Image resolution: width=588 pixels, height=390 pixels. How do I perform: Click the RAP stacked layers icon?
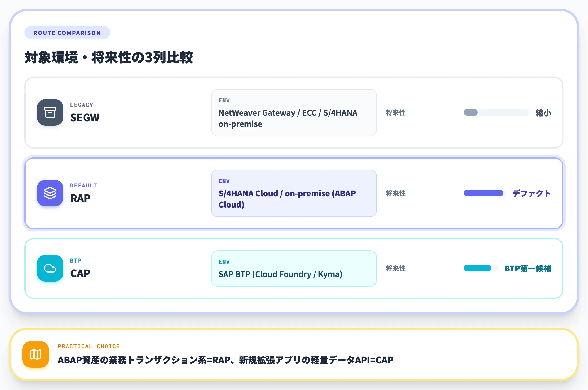point(50,193)
